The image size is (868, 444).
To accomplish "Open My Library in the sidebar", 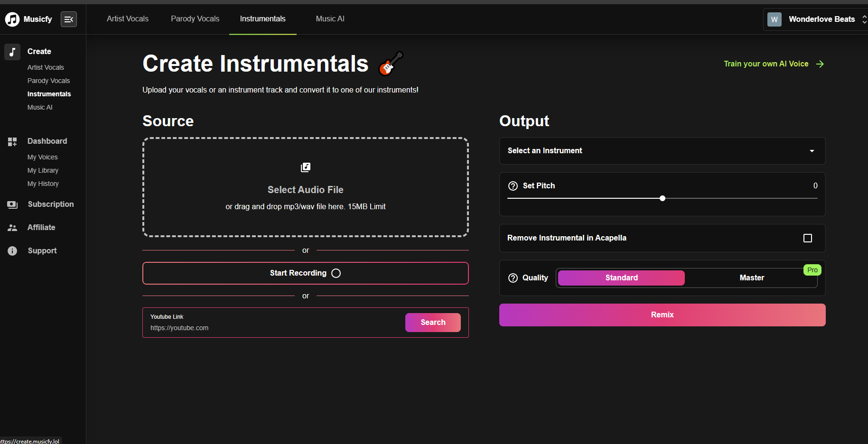I will pyautogui.click(x=43, y=170).
